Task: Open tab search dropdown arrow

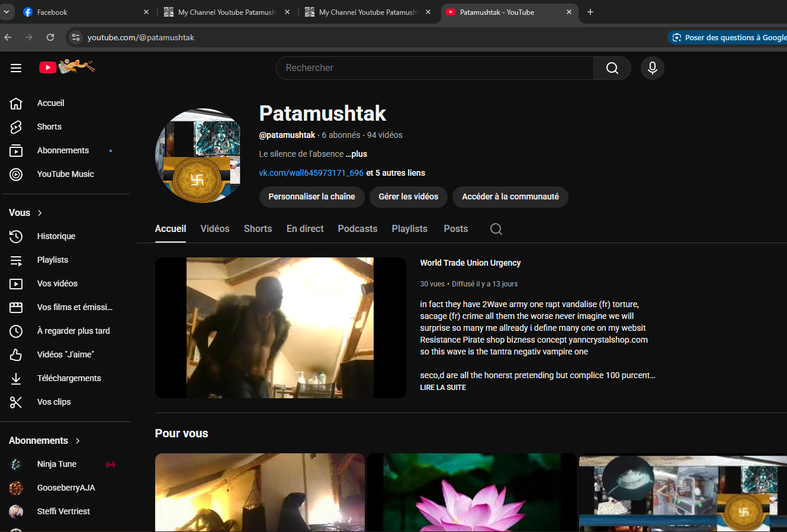Action: (7, 12)
